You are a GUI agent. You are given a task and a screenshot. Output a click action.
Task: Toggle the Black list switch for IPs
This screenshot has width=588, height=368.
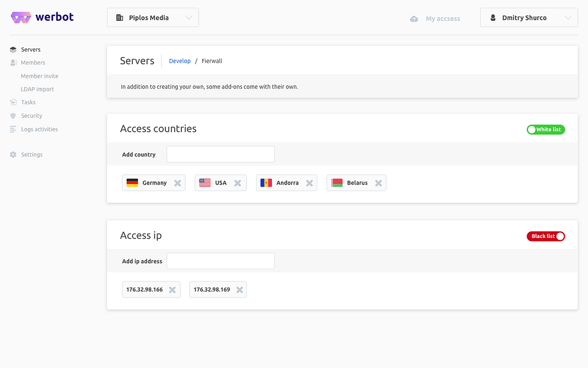point(546,236)
